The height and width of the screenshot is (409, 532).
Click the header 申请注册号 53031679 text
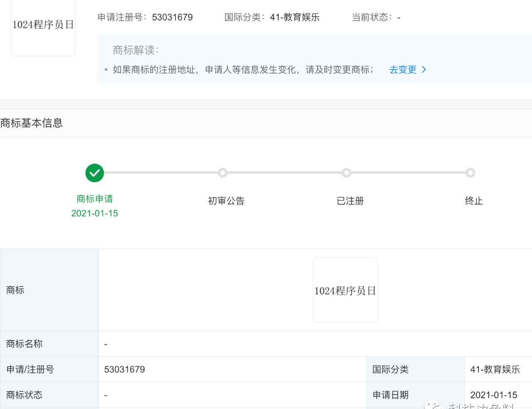tap(145, 17)
